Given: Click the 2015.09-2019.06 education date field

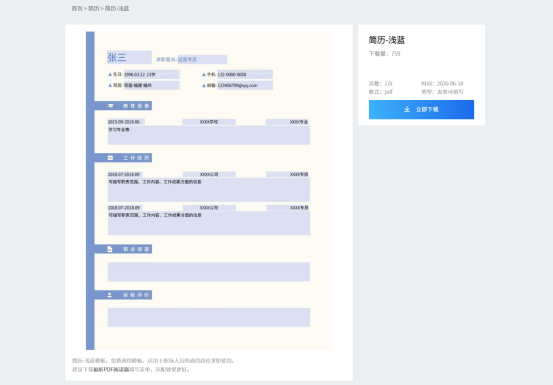Looking at the screenshot, I should pyautogui.click(x=126, y=122).
